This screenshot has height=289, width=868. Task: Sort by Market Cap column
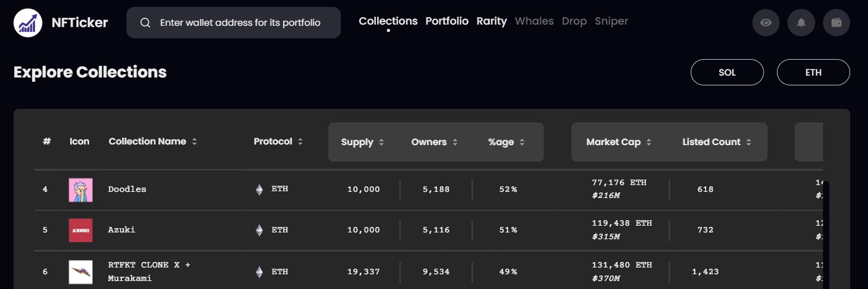pos(619,142)
